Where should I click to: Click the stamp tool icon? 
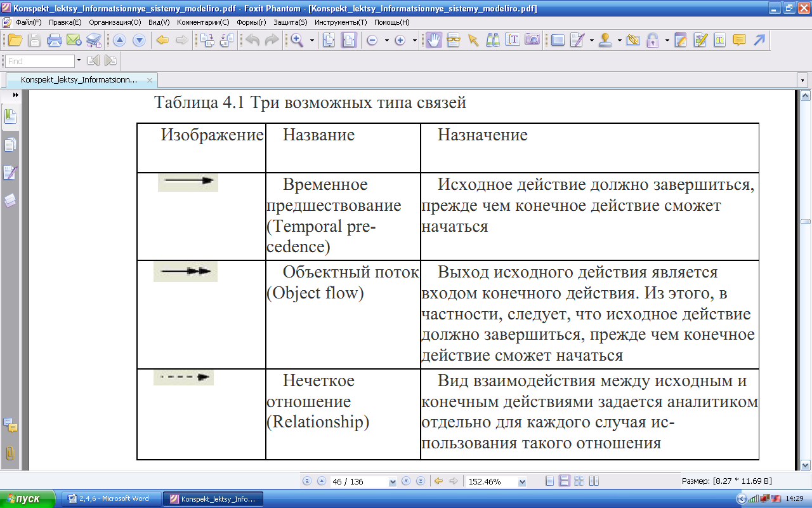pyautogui.click(x=605, y=40)
